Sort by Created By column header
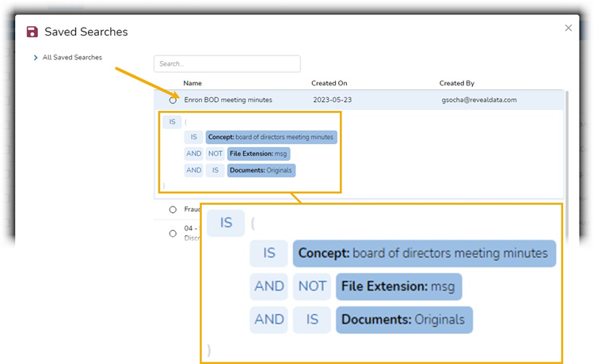 coord(457,83)
